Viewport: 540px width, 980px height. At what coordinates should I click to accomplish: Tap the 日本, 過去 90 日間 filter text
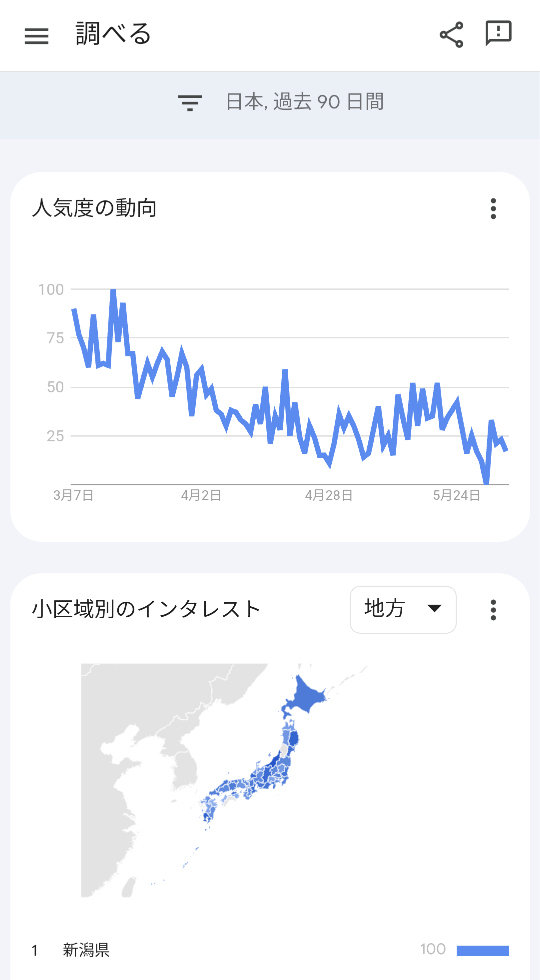click(x=305, y=102)
